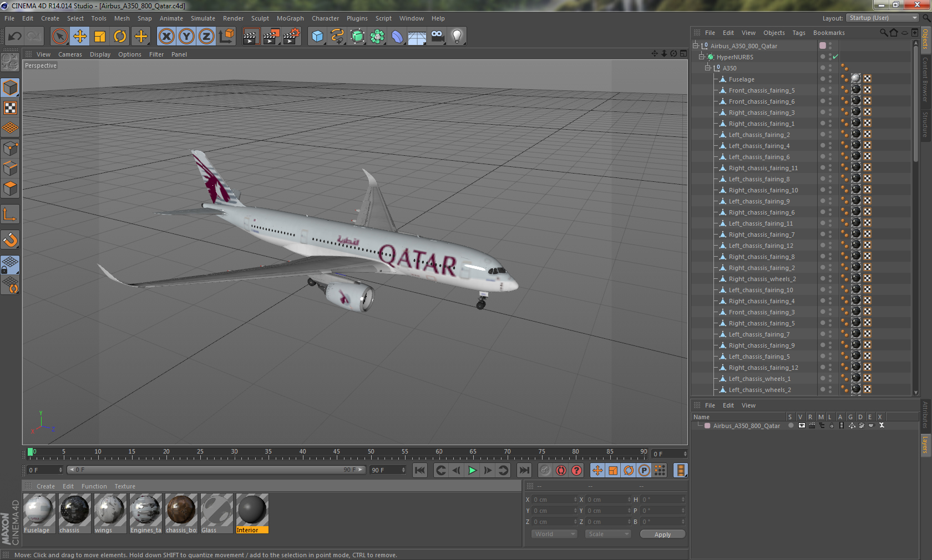The height and width of the screenshot is (560, 932).
Task: Enable Edges mode in left toolbar
Action: [x=10, y=168]
